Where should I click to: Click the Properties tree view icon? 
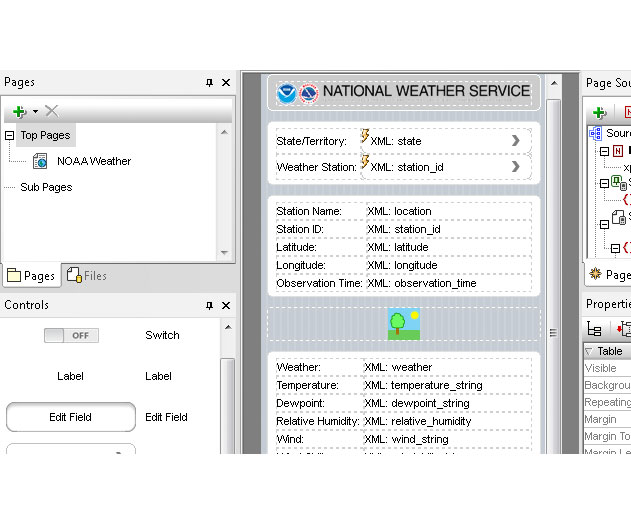(594, 329)
